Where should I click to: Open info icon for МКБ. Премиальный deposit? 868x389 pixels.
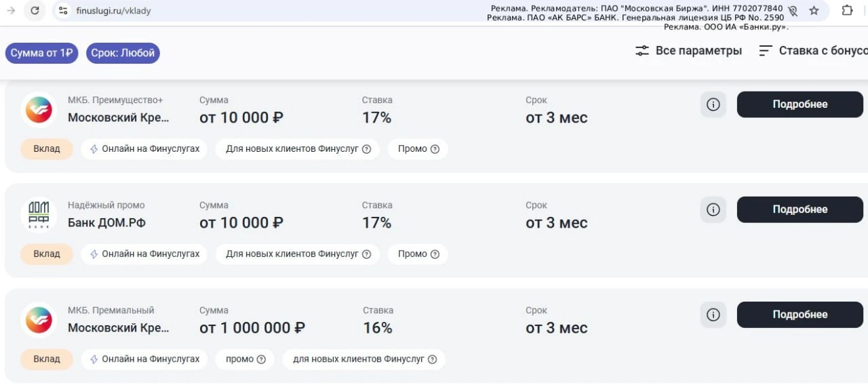(713, 314)
